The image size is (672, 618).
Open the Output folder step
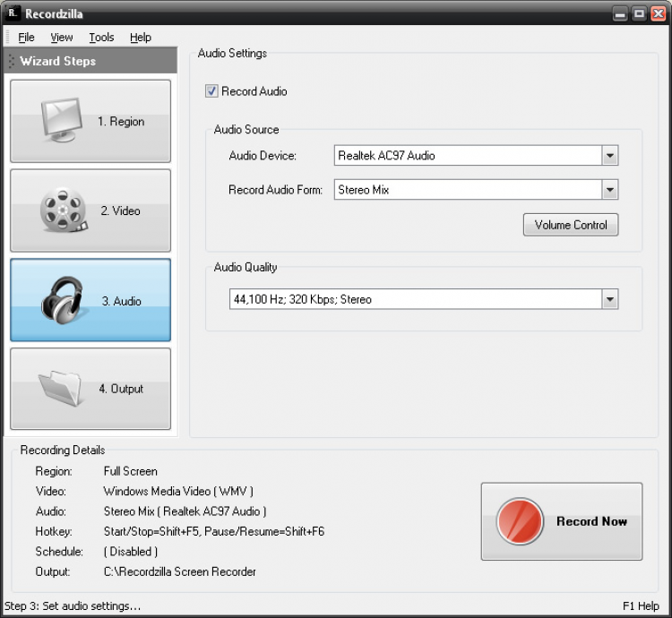point(90,389)
